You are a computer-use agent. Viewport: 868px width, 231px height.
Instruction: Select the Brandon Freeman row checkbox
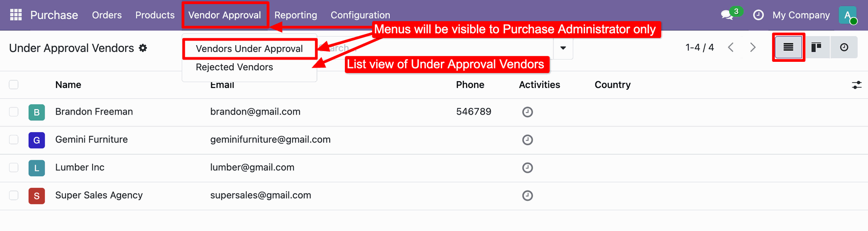[x=14, y=112]
